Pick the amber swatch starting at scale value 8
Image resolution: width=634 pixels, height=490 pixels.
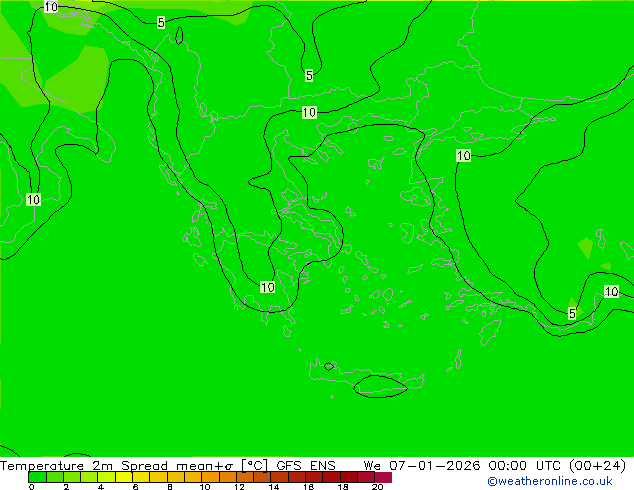pos(175,477)
